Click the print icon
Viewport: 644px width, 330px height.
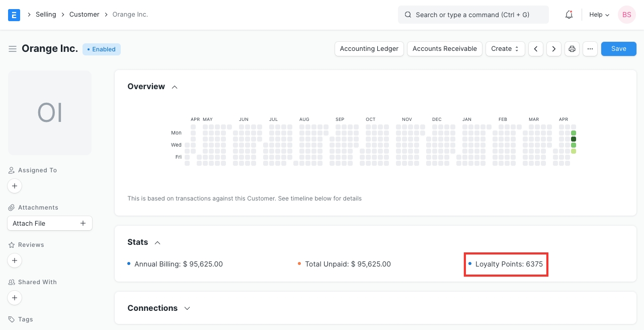click(572, 49)
